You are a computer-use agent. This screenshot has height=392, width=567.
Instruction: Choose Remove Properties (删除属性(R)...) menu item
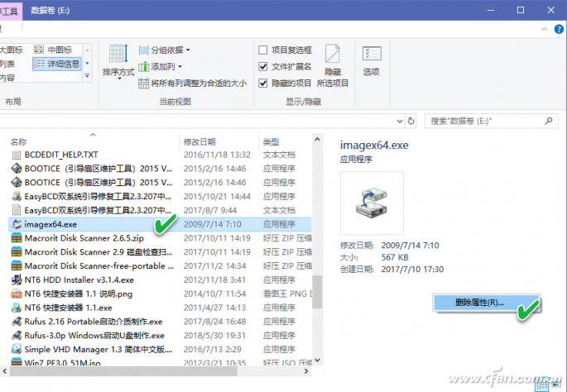[x=486, y=303]
